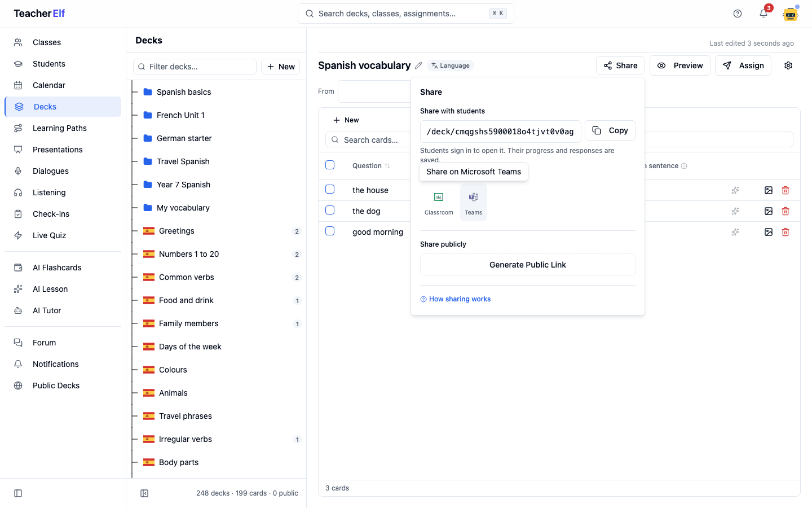The height and width of the screenshot is (508, 812).
Task: Open the user avatar menu
Action: (791, 14)
